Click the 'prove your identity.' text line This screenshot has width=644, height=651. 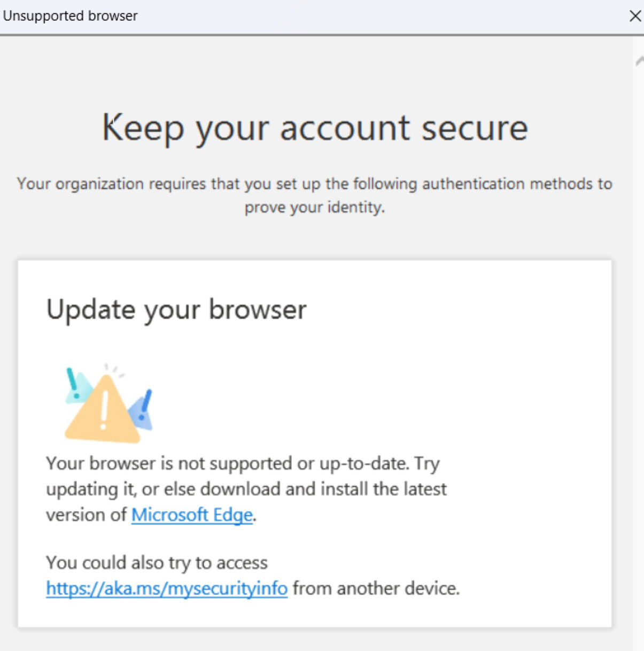coord(314,207)
